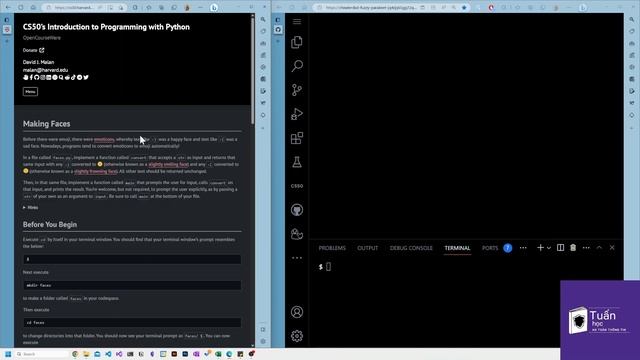Open the CS50 rubber duck chat view
This screenshot has width=640, height=360.
297,234
